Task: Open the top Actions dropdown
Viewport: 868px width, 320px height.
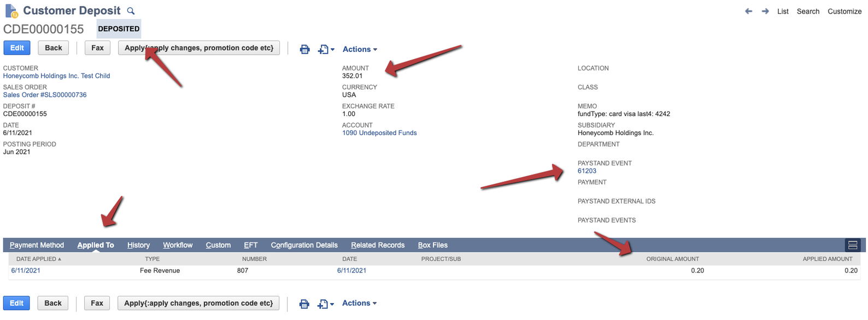Action: (360, 49)
